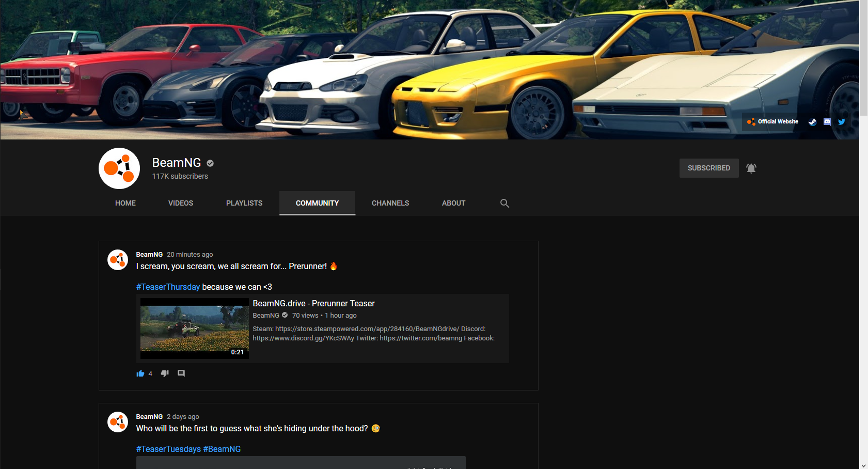This screenshot has height=469, width=868.
Task: Click BeamNG logo beside Official Website
Action: click(x=751, y=122)
